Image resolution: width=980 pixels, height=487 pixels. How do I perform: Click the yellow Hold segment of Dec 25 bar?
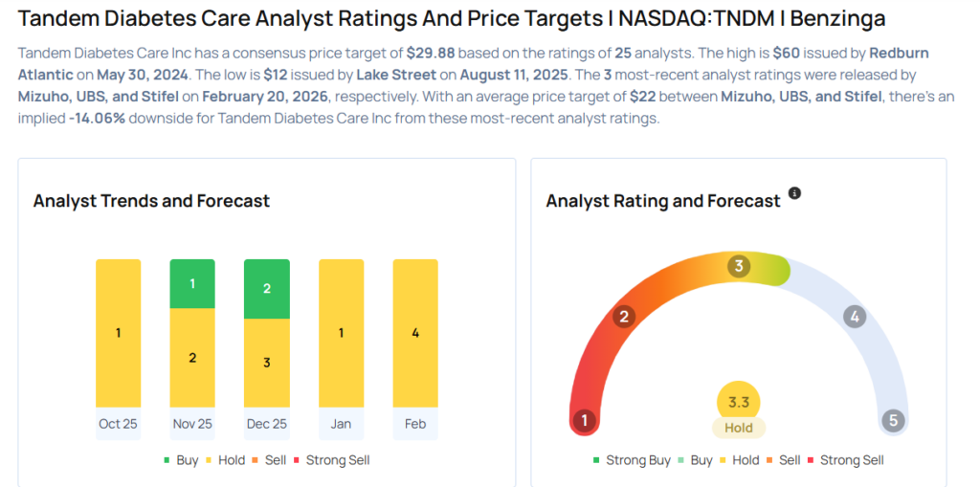pyautogui.click(x=266, y=363)
